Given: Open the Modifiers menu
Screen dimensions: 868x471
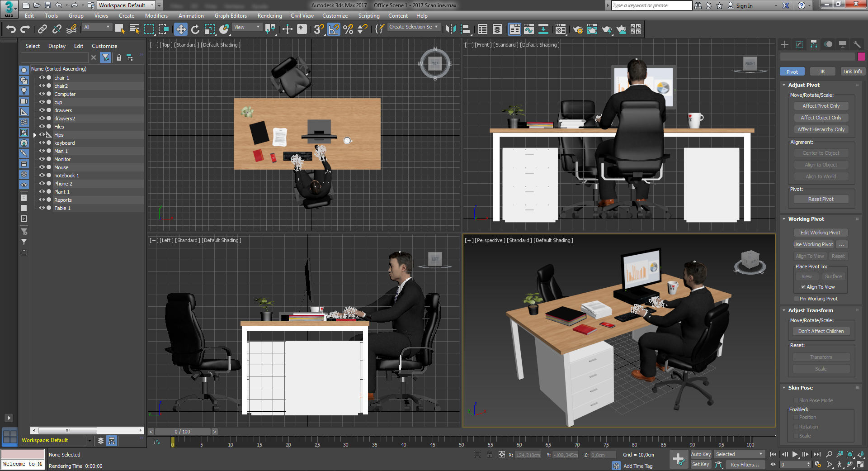Looking at the screenshot, I should pyautogui.click(x=156, y=16).
